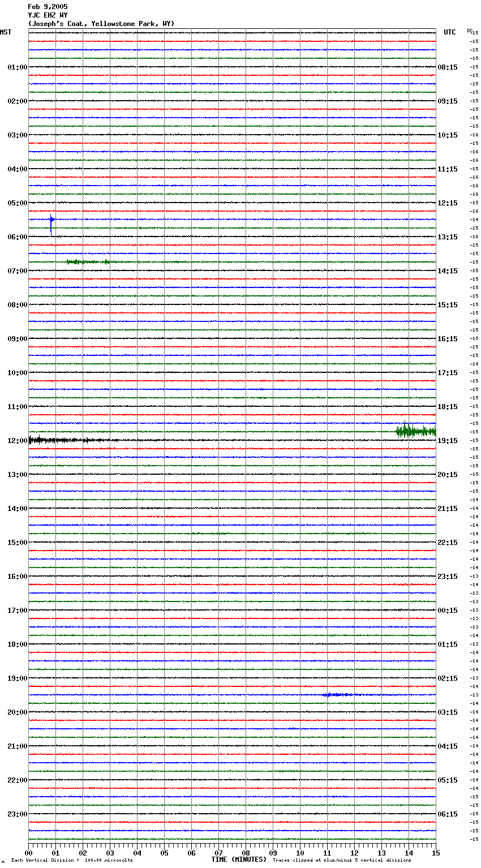Select the 05:00 MST row label
The width and height of the screenshot is (481, 868).
point(18,203)
